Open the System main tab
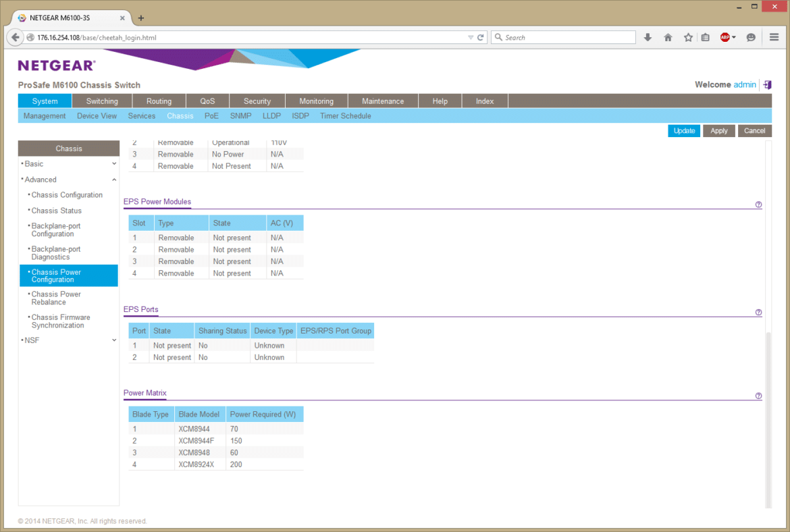790x532 pixels. tap(45, 101)
